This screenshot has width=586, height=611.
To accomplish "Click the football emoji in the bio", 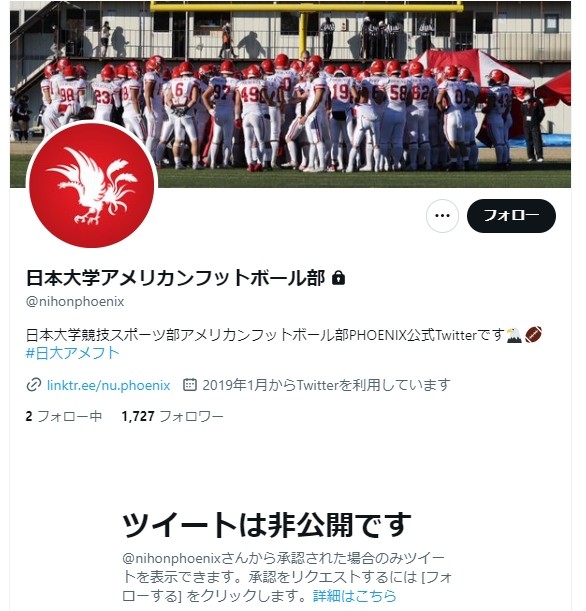I will pos(533,335).
